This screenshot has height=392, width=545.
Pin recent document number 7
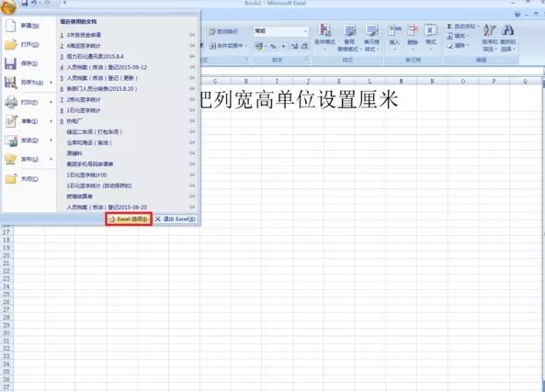pyautogui.click(x=192, y=99)
